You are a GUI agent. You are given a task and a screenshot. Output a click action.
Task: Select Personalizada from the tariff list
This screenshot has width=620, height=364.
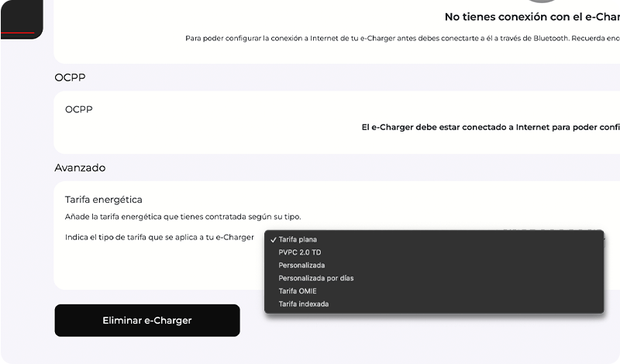click(301, 265)
